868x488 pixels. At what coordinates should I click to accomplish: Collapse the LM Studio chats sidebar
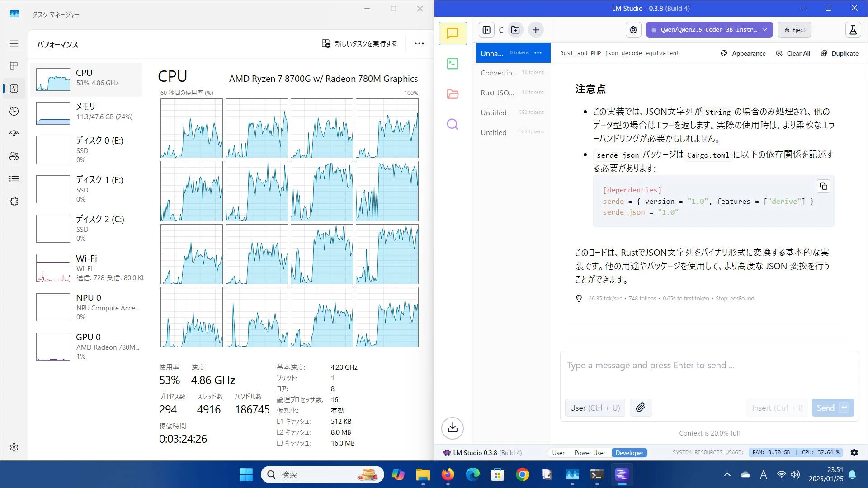pyautogui.click(x=486, y=30)
